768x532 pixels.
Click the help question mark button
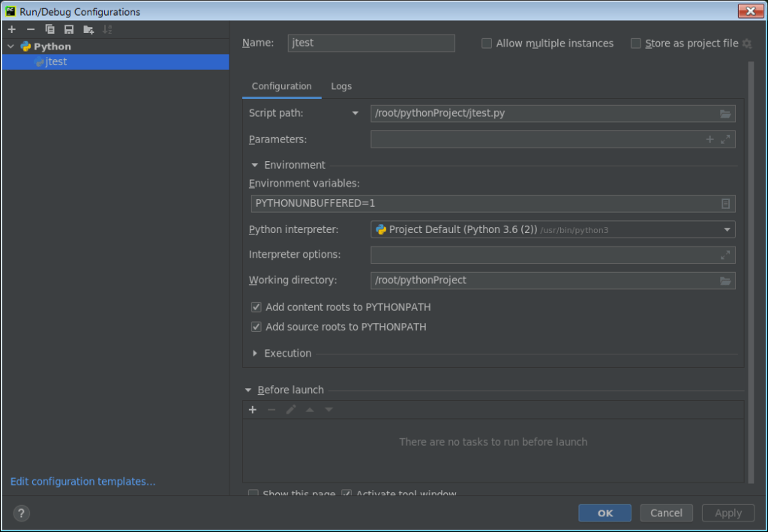point(21,513)
